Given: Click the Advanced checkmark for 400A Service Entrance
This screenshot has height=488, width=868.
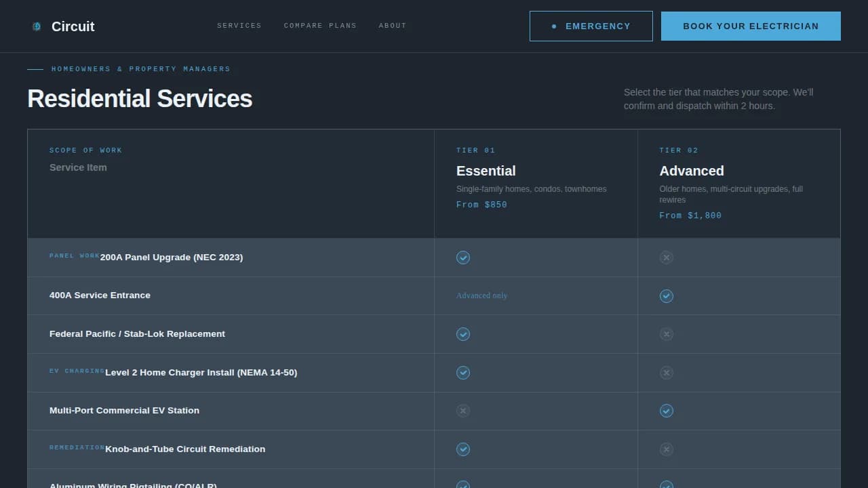Looking at the screenshot, I should [666, 296].
